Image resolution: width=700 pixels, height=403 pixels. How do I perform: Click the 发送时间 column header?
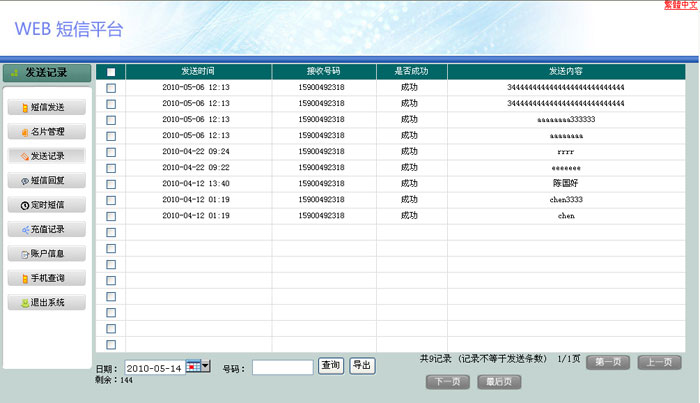[198, 72]
